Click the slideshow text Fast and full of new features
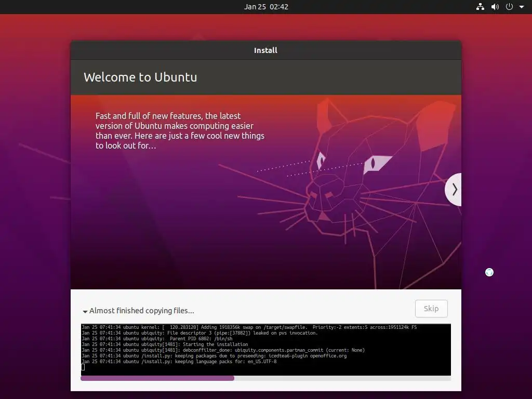The image size is (532, 399). 180,130
